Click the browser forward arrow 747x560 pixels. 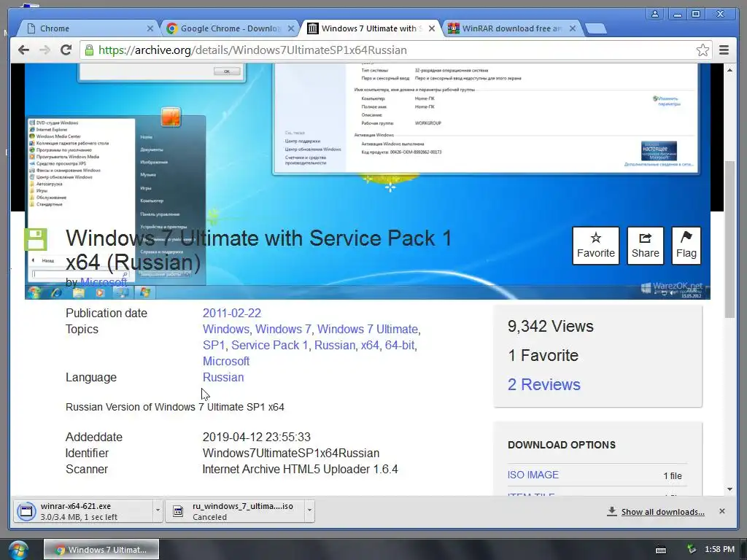click(x=44, y=50)
